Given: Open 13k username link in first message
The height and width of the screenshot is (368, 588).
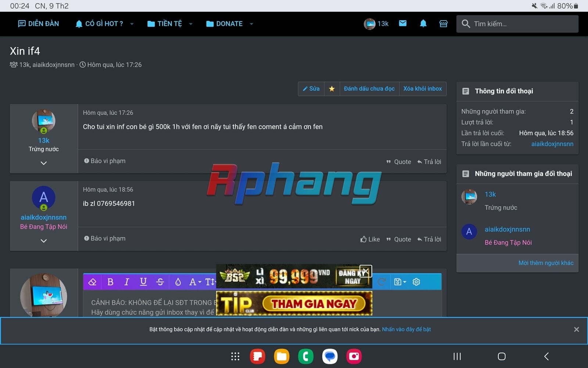Looking at the screenshot, I should coord(44,141).
